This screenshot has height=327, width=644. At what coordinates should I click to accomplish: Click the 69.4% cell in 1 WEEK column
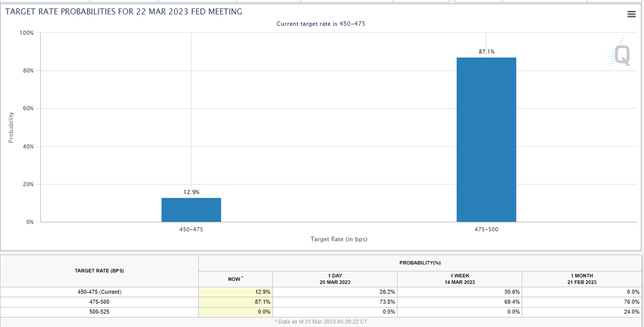459,302
